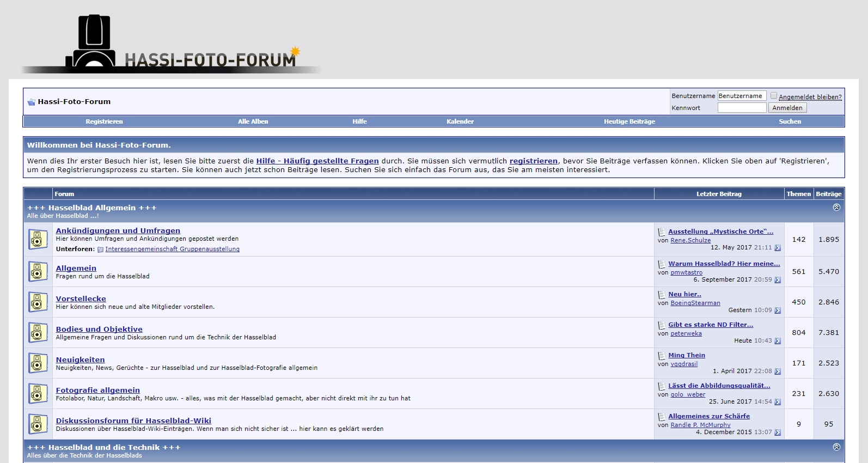Click the Anmelden login button

tap(787, 108)
